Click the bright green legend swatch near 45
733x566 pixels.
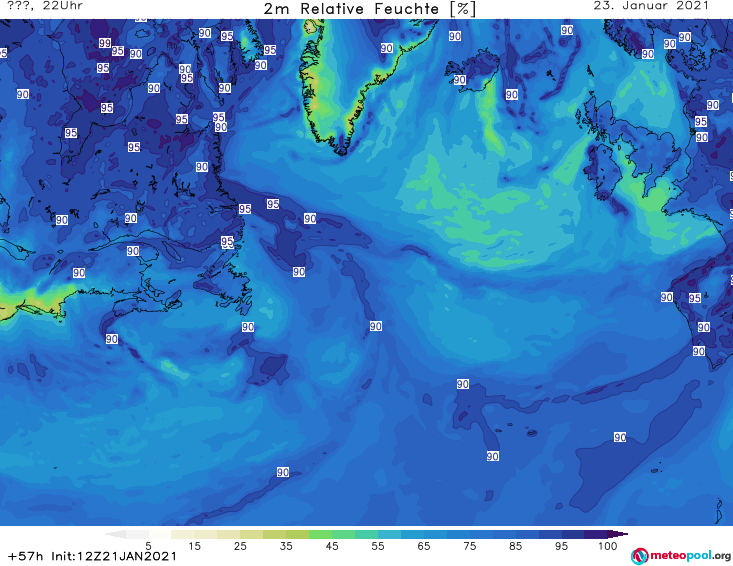[x=320, y=534]
